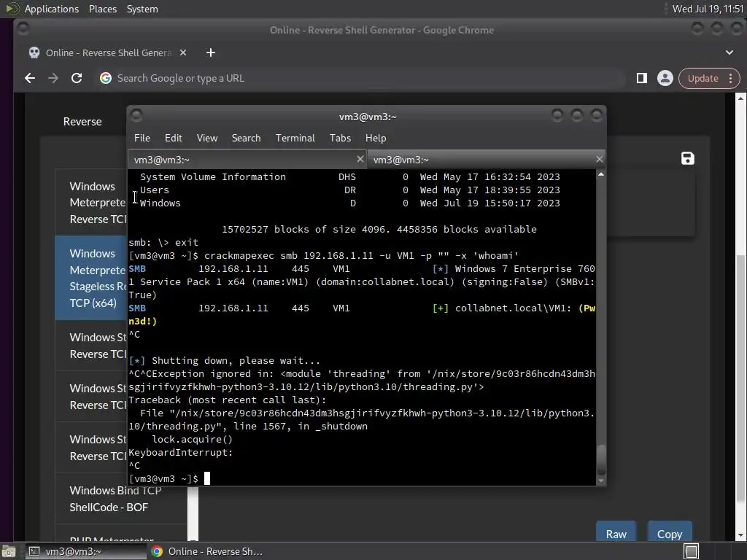This screenshot has height=560, width=747.
Task: Open the Applications menu
Action: 52,9
